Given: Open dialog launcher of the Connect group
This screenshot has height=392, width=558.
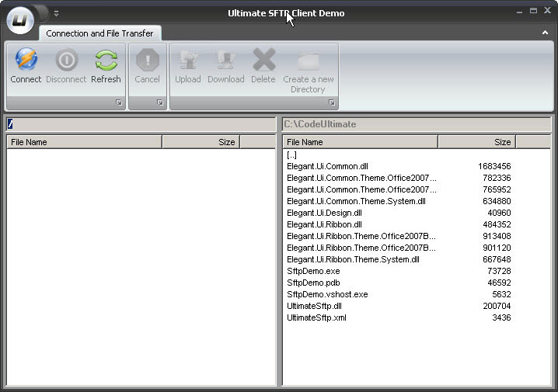Looking at the screenshot, I should tap(118, 102).
